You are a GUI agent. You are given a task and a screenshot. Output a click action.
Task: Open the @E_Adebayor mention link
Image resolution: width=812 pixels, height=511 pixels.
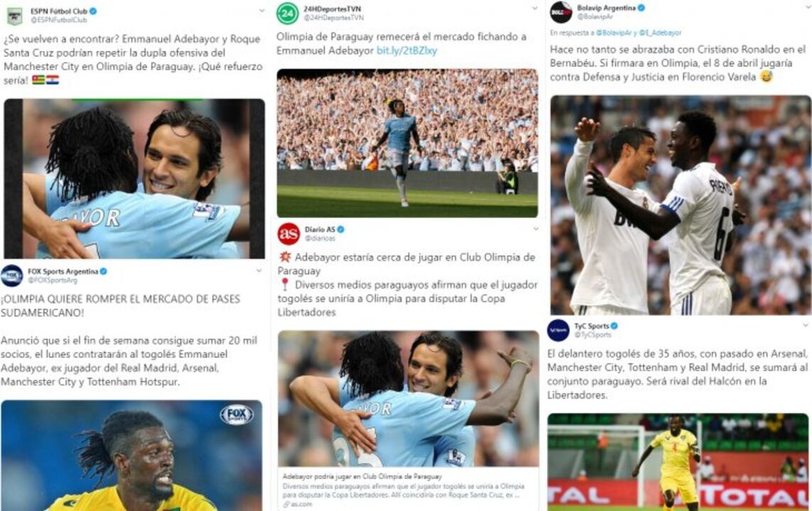tap(660, 33)
